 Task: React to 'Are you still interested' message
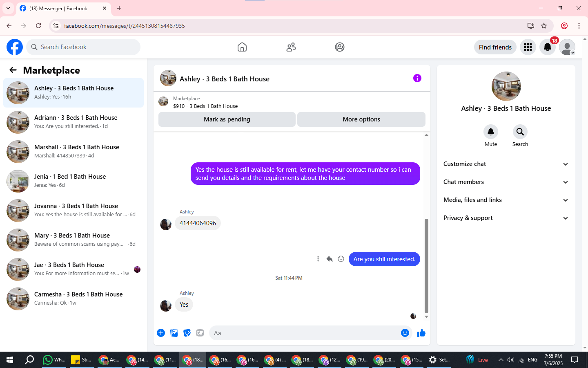(341, 259)
